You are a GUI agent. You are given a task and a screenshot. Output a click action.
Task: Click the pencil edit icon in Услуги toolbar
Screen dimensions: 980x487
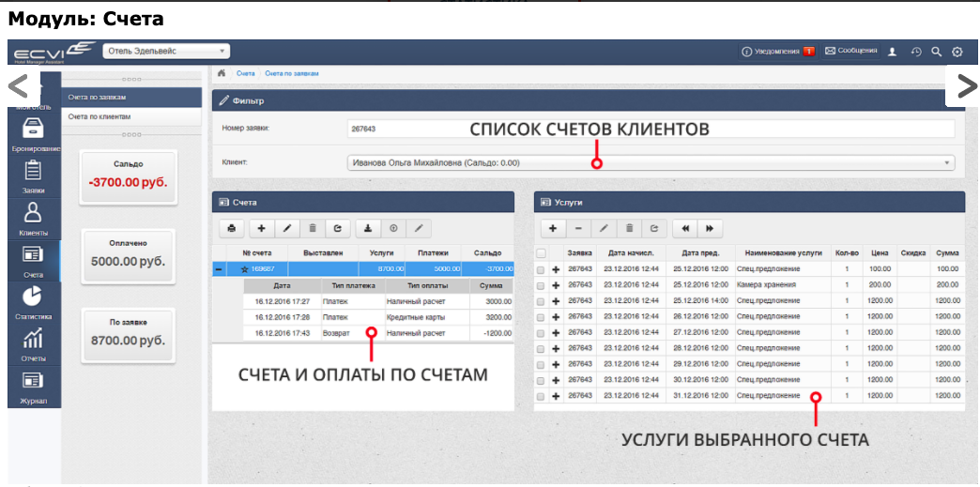(x=604, y=229)
